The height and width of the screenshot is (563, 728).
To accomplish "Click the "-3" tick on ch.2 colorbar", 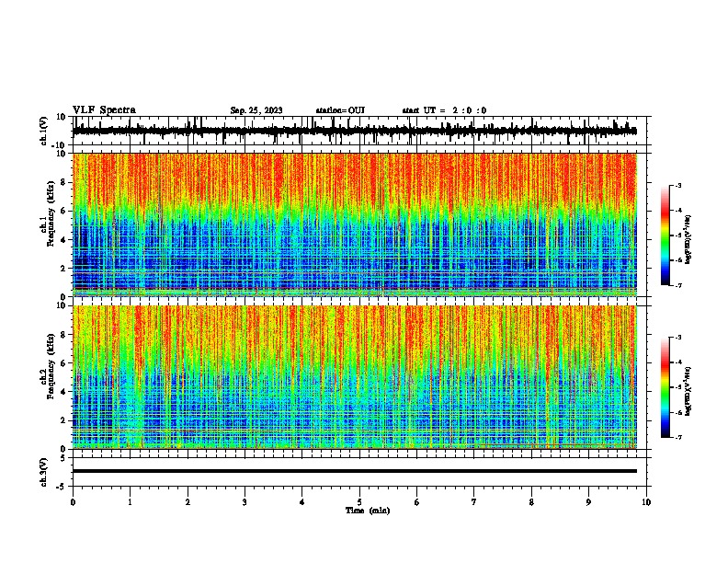I will click(677, 338).
